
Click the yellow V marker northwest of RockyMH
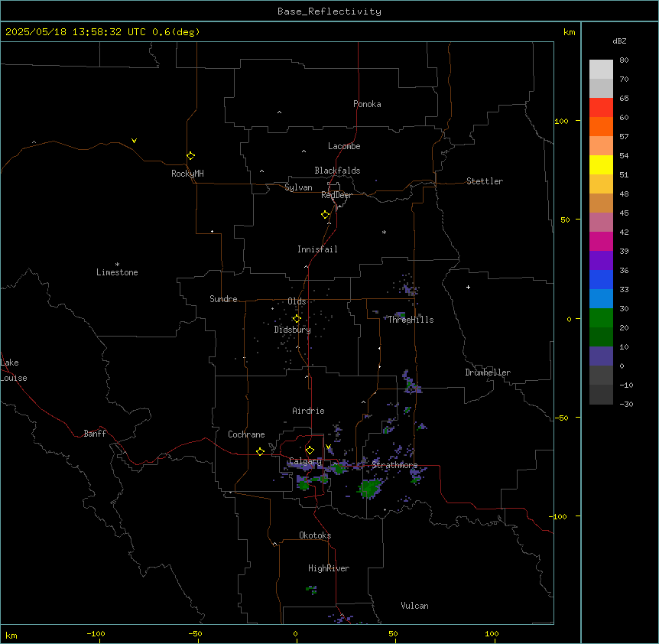(134, 141)
